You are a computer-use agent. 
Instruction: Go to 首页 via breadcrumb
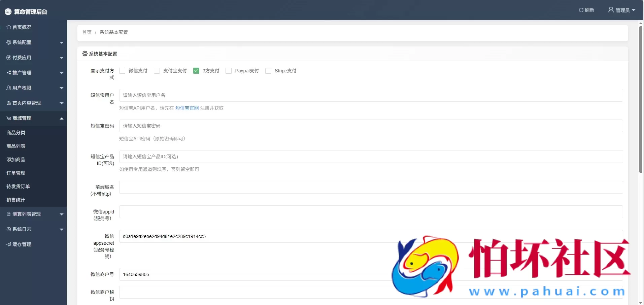coord(87,32)
